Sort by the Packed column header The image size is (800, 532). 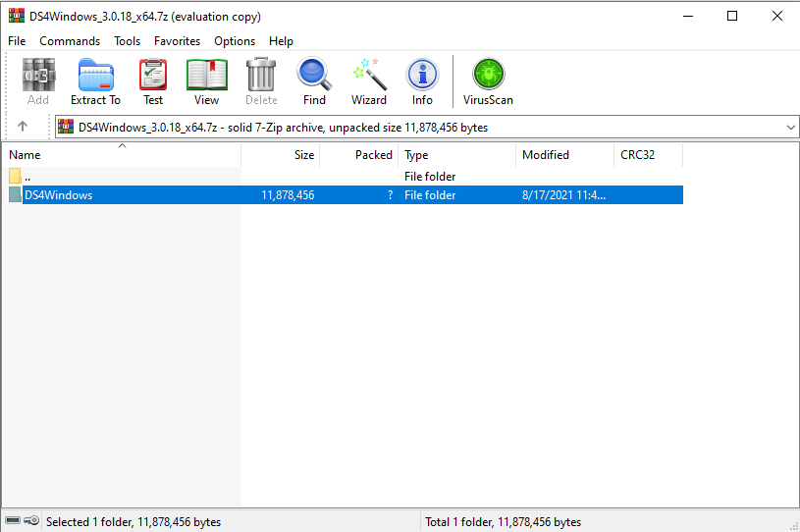[358, 155]
